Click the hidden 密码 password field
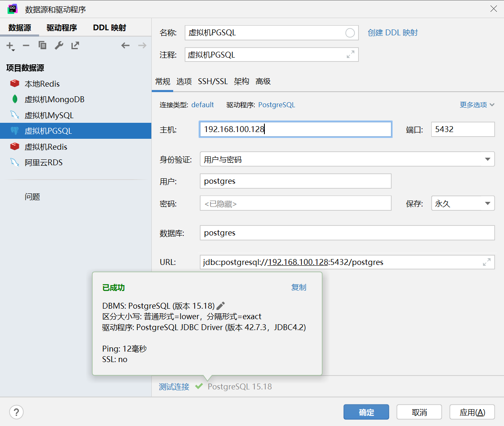Image resolution: width=504 pixels, height=426 pixels. tap(296, 203)
